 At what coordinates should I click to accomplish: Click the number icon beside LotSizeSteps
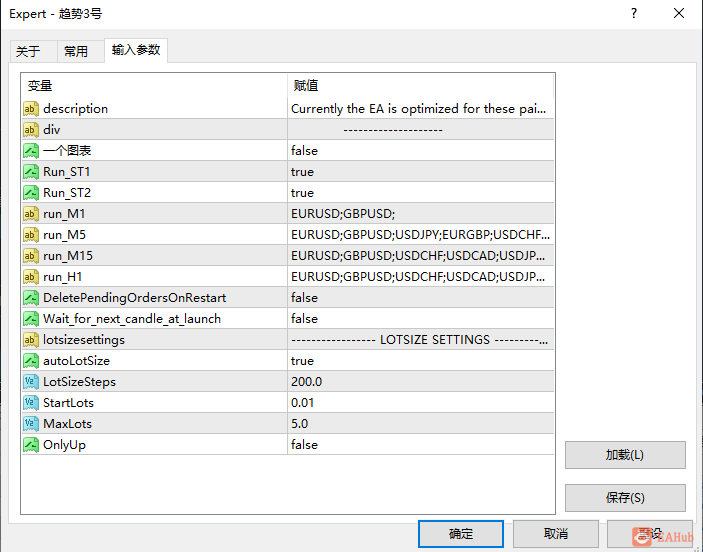[31, 382]
